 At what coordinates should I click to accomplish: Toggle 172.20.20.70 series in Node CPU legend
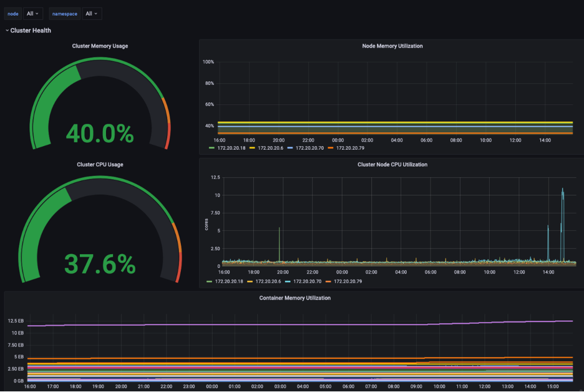pos(307,282)
